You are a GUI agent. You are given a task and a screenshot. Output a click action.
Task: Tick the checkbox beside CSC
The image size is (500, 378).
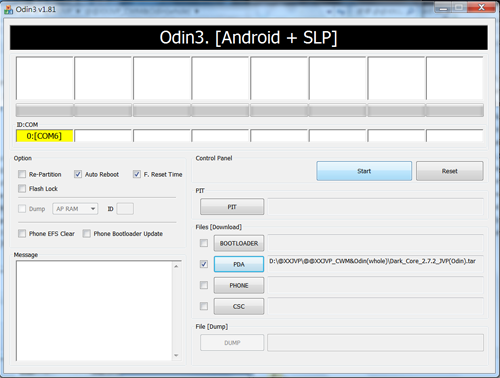204,306
